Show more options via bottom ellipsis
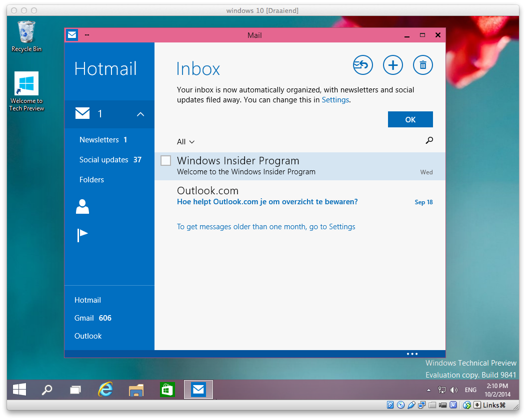 412,354
